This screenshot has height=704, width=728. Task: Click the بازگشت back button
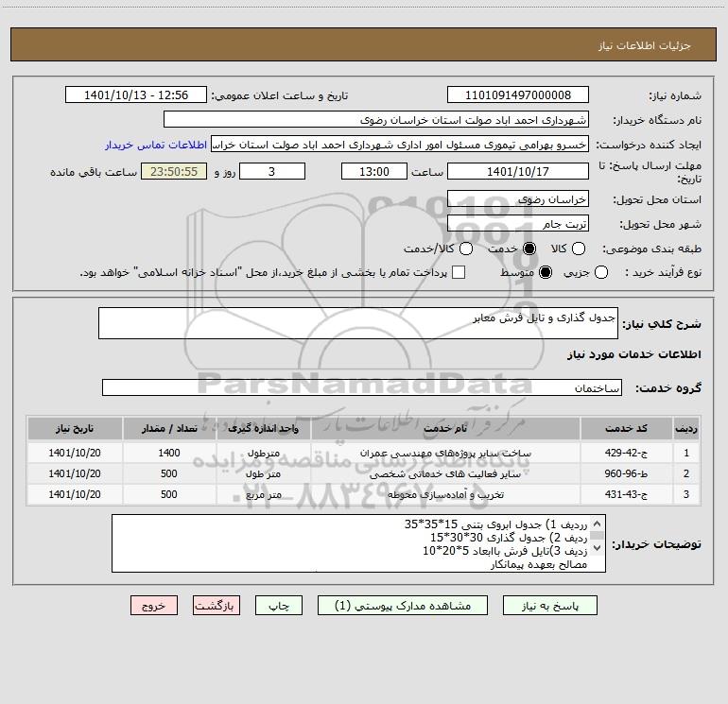[x=217, y=606]
